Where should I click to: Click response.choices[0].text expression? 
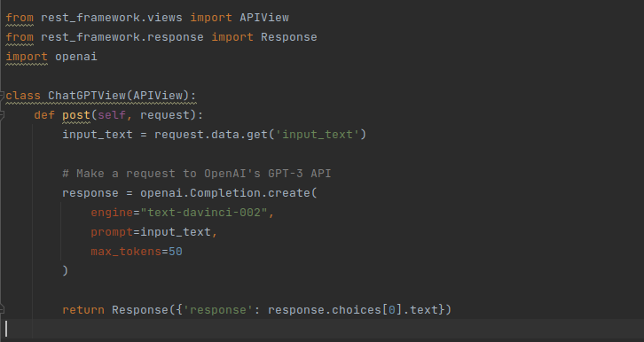click(x=356, y=310)
